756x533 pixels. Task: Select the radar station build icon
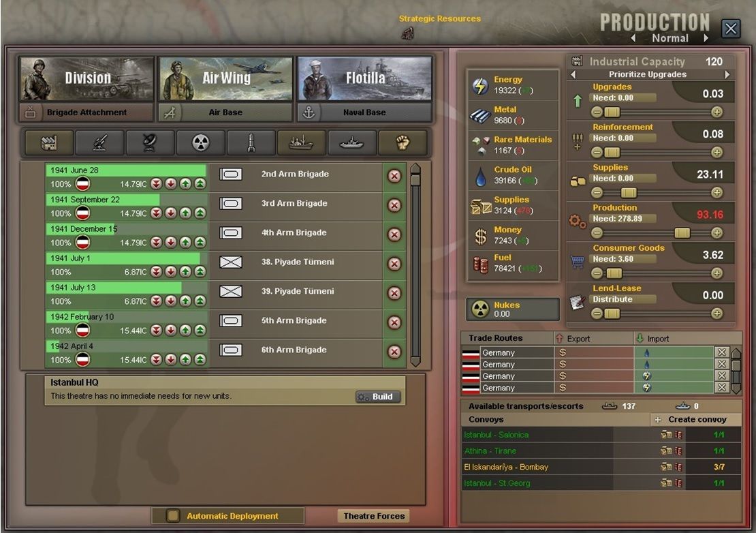150,142
